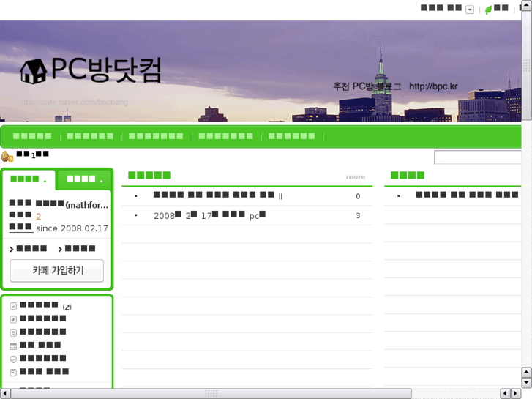Click the calendar grid icon in sidebar
The width and height of the screenshot is (532, 399).
(x=13, y=346)
